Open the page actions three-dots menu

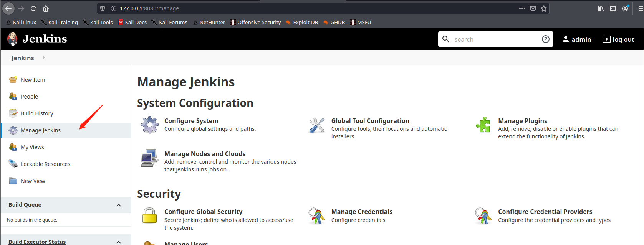pyautogui.click(x=522, y=8)
